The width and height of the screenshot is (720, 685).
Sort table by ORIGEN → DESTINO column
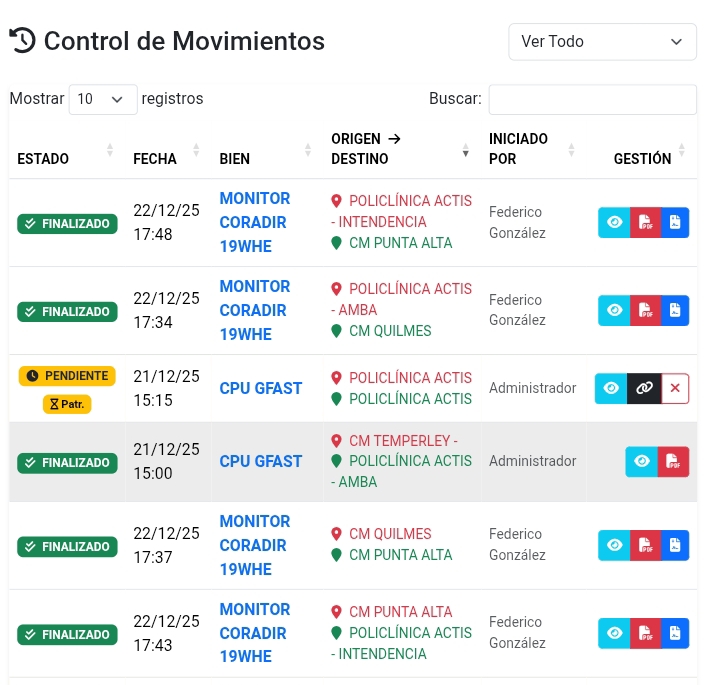coord(400,149)
